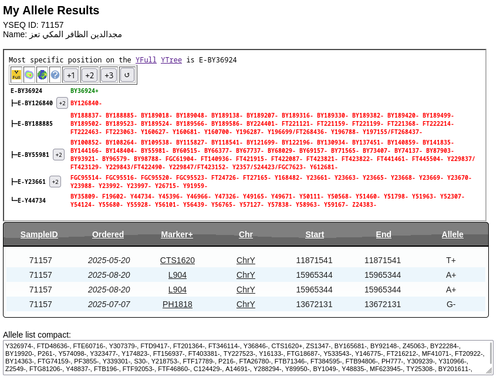Grab resize handle of allele list textarea
500x386 pixels.
pos(490,371)
